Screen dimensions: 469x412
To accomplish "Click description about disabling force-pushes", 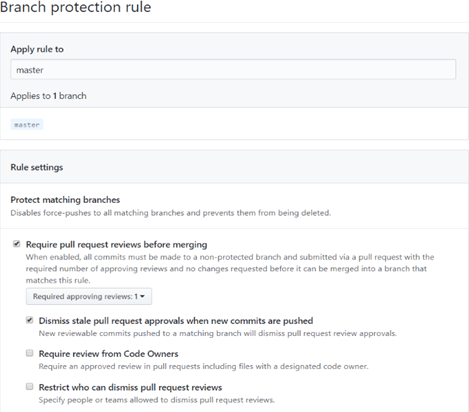I will point(171,213).
